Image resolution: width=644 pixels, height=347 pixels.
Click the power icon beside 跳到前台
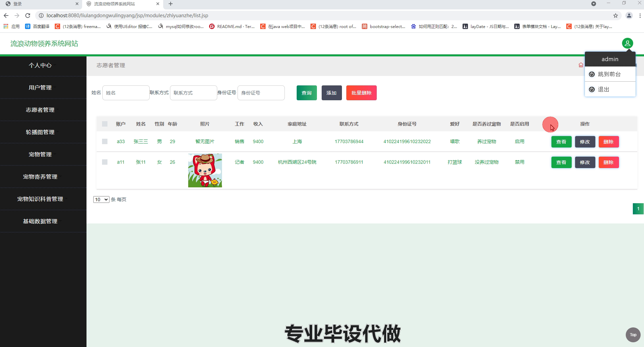pos(592,74)
